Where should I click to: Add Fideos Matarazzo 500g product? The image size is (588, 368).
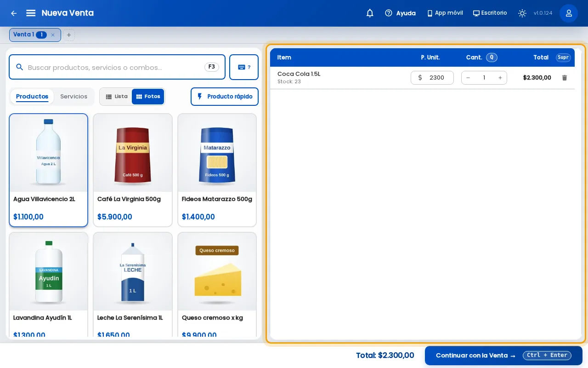click(217, 170)
